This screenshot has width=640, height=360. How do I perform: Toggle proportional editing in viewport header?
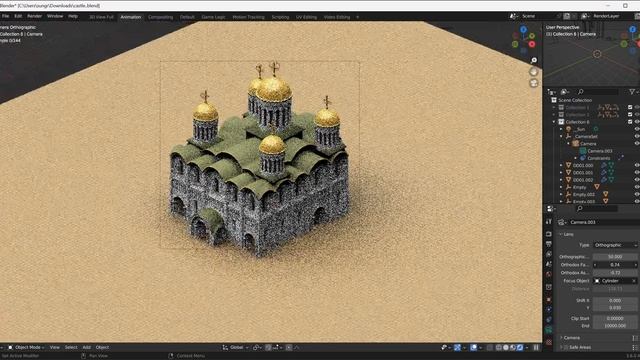click(x=289, y=347)
